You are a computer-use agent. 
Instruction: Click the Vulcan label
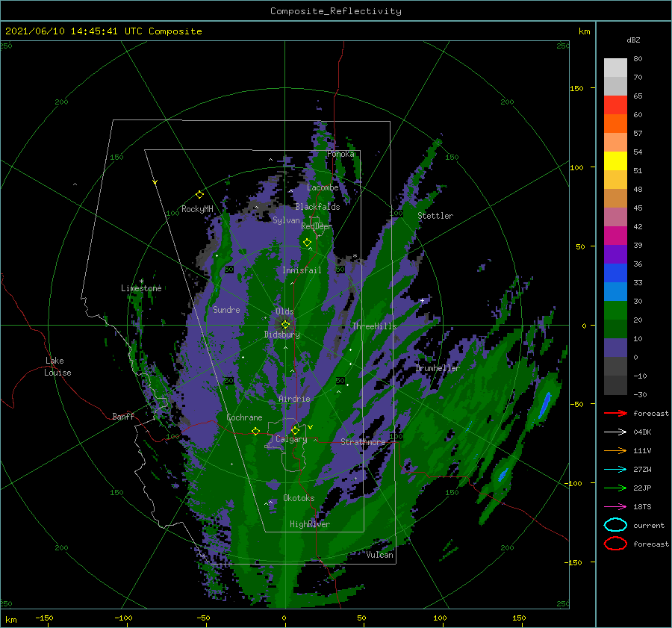coord(379,555)
